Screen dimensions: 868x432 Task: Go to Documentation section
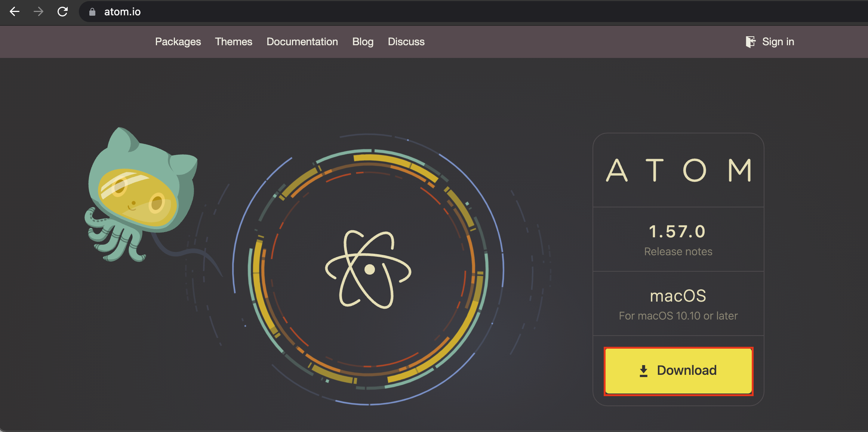point(302,41)
